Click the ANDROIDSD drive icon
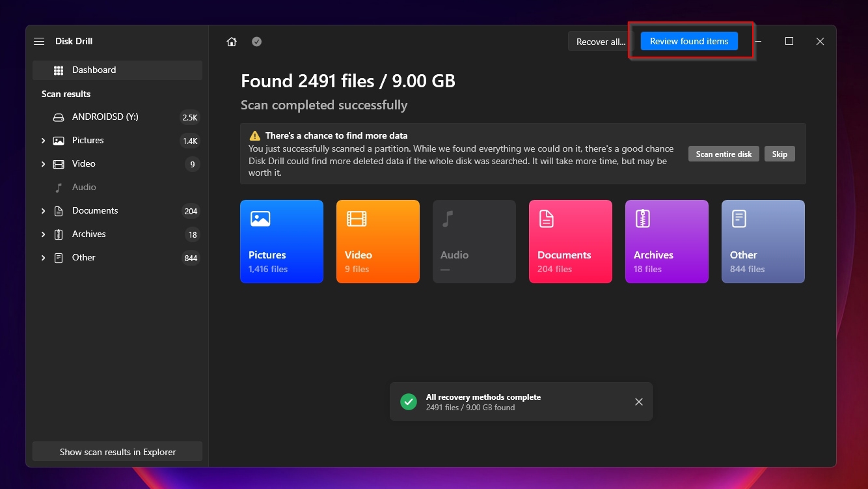 click(x=59, y=117)
